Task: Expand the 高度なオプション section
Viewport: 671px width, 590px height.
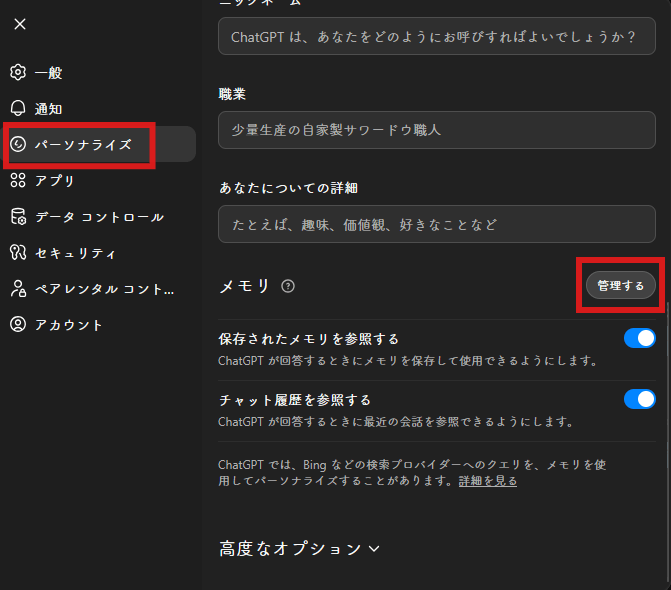Action: click(299, 548)
